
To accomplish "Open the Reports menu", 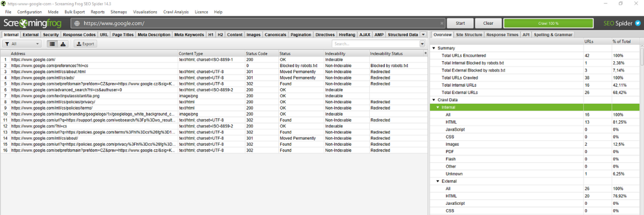I will (98, 11).
